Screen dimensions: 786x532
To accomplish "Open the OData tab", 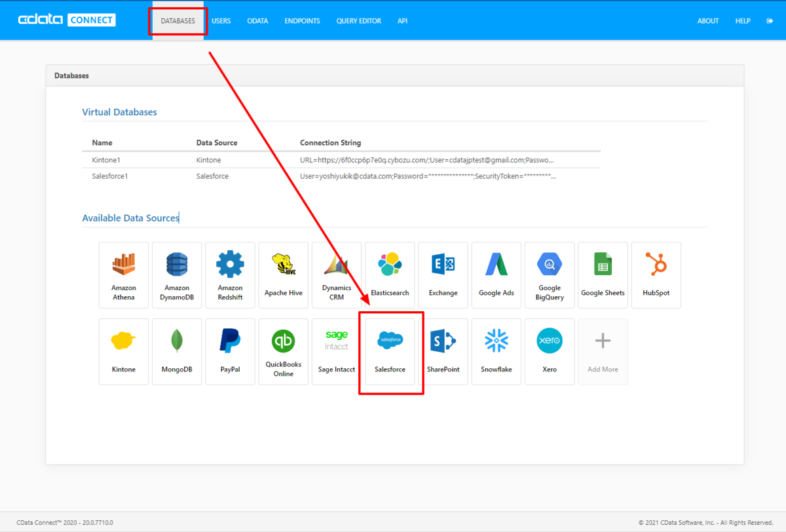I will point(257,21).
